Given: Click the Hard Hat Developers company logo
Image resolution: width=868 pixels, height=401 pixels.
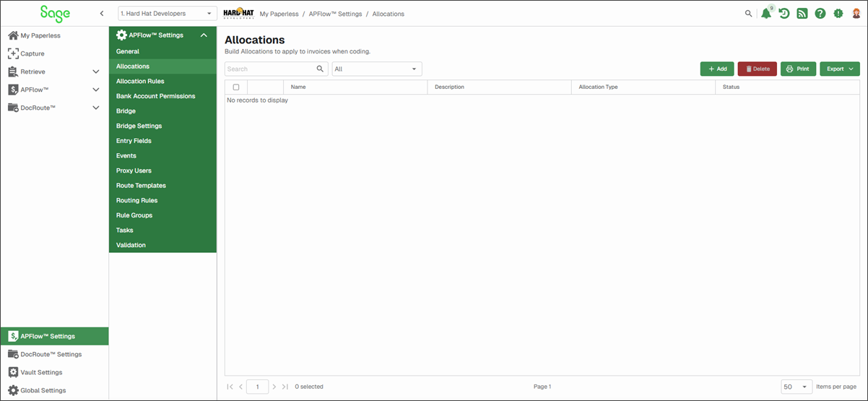Looking at the screenshot, I should pos(238,13).
